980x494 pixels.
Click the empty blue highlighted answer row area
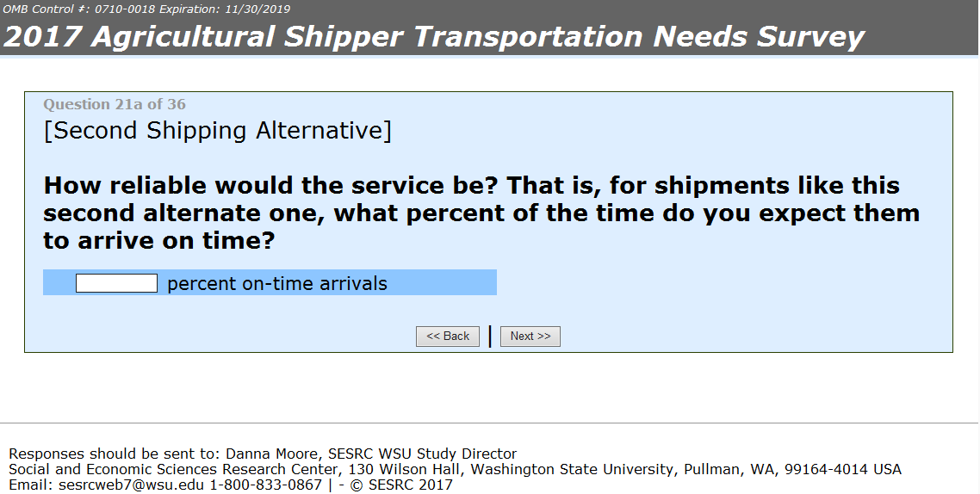[x=448, y=283]
